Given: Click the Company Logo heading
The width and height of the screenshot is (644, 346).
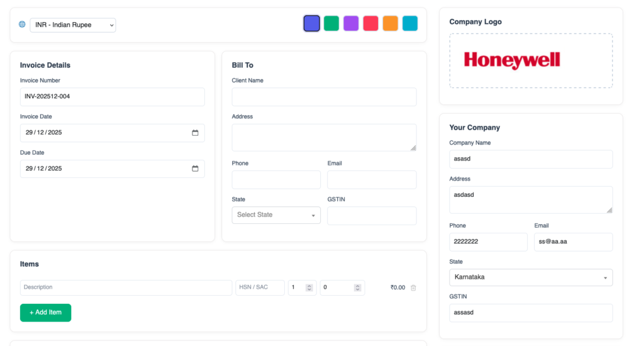Looking at the screenshot, I should 475,22.
